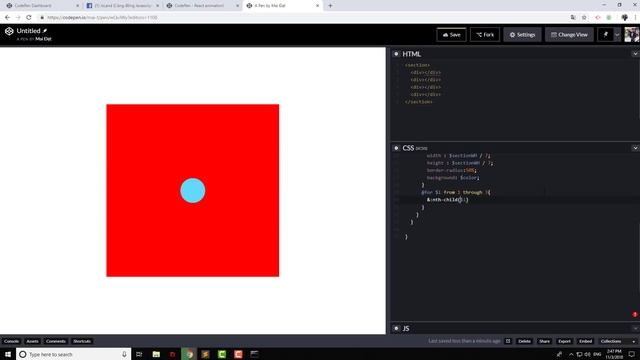Go back in browser history

pos(7,18)
